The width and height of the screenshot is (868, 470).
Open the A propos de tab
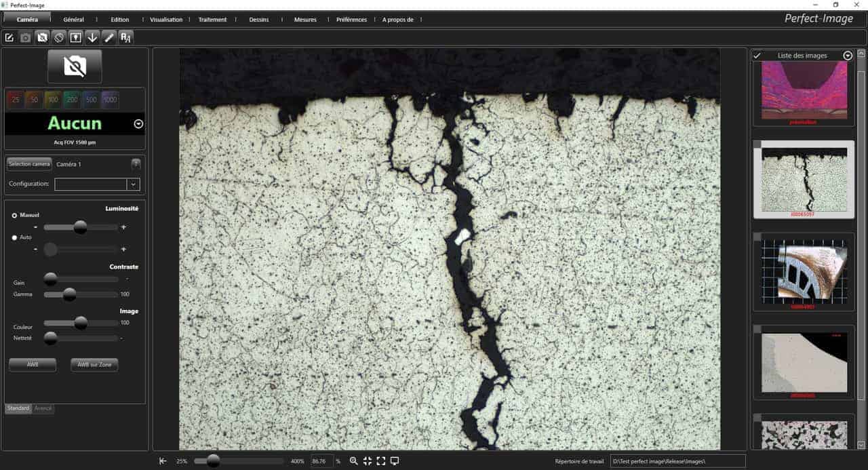click(398, 20)
